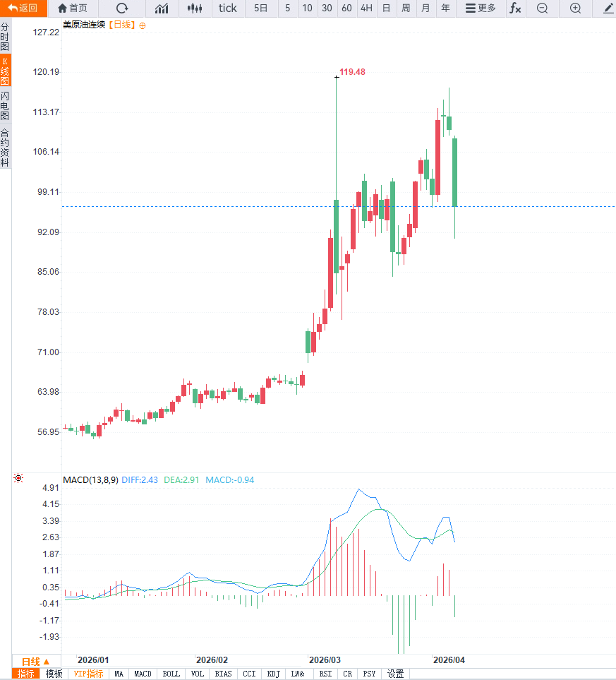Switch to 分时图 side tab
This screenshot has height=680, width=616.
click(x=5, y=37)
